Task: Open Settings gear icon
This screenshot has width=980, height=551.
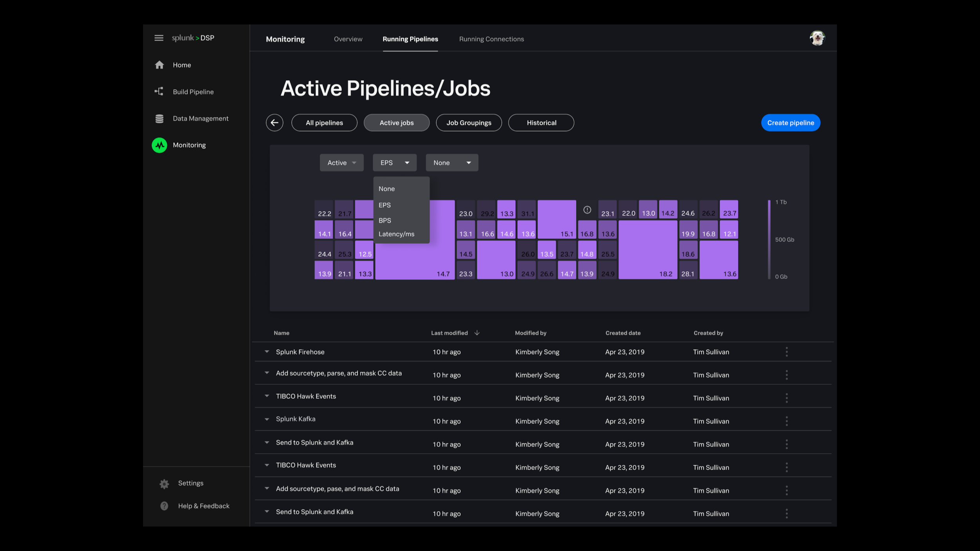Action: click(x=164, y=484)
